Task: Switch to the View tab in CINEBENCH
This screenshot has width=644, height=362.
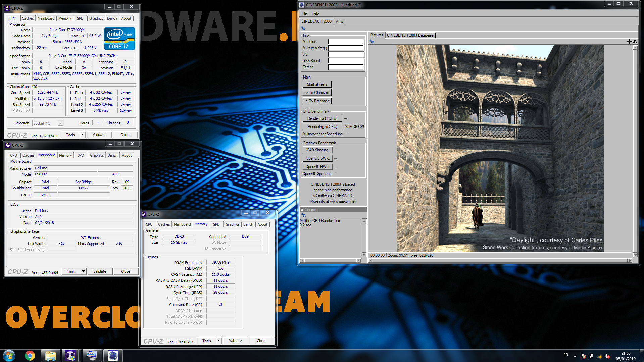Action: tap(339, 22)
